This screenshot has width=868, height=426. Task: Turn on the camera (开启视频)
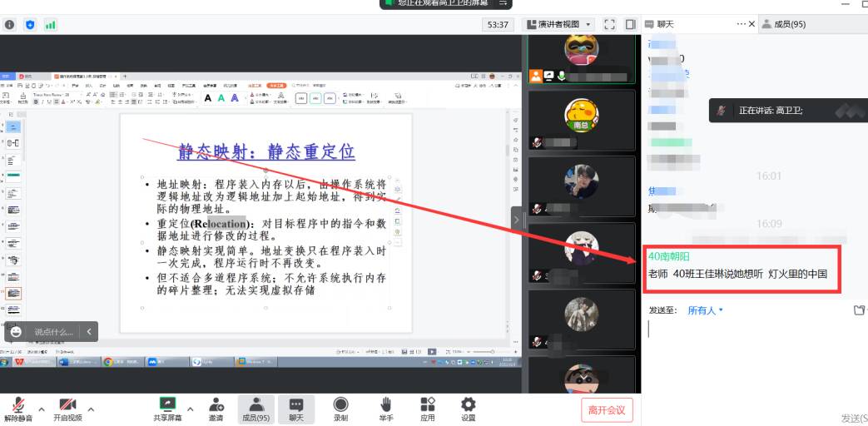coord(67,410)
